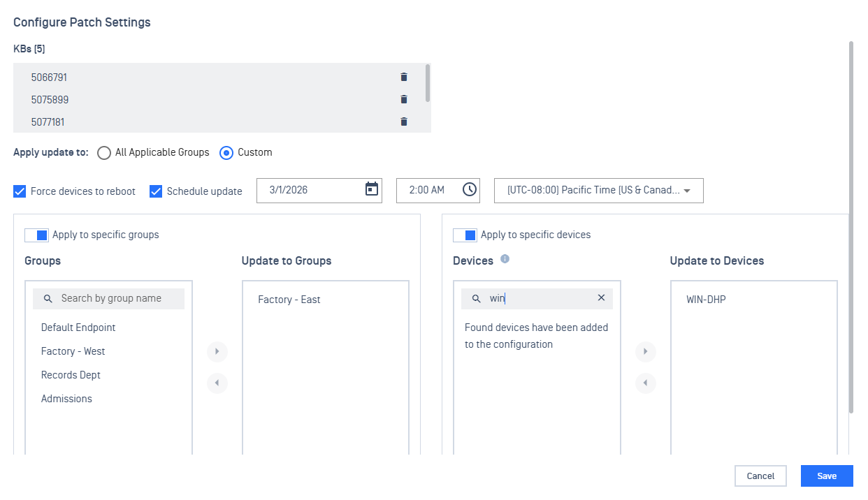Select WIN-DHP in Update to Devices
The width and height of the screenshot is (868, 500).
[x=707, y=300]
